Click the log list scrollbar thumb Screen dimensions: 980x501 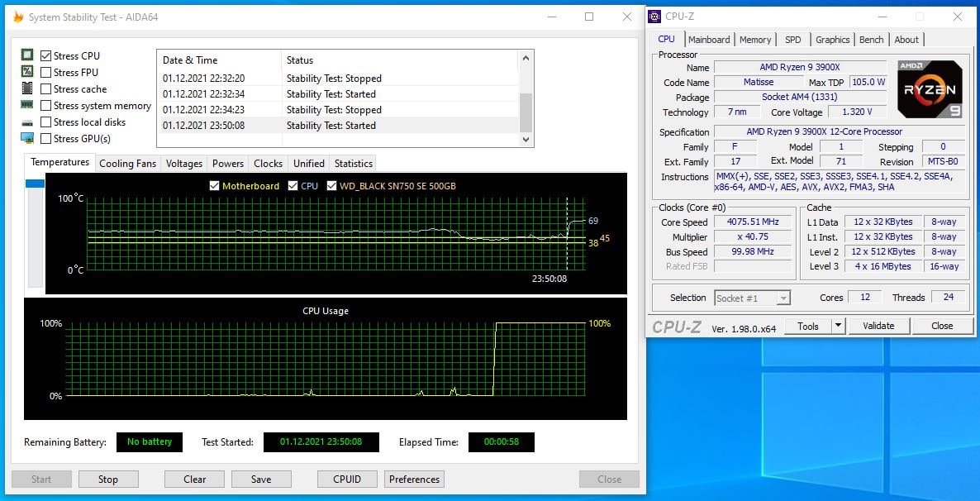(526, 112)
